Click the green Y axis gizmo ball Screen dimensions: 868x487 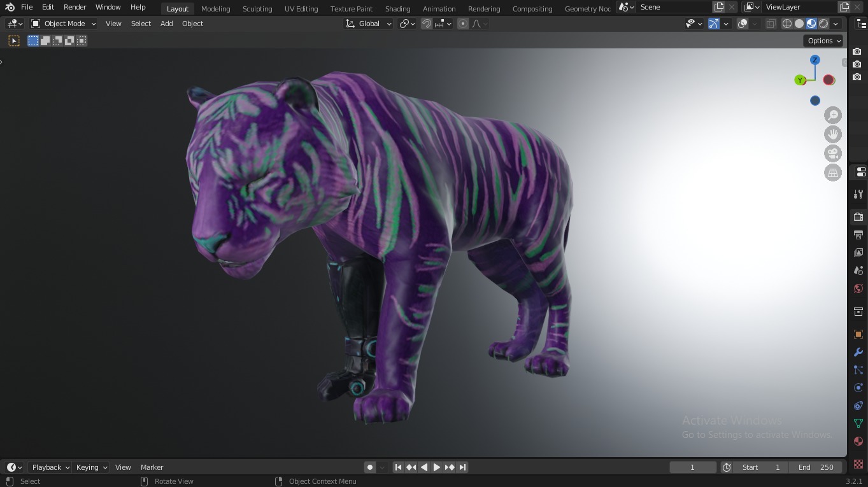[x=800, y=80]
